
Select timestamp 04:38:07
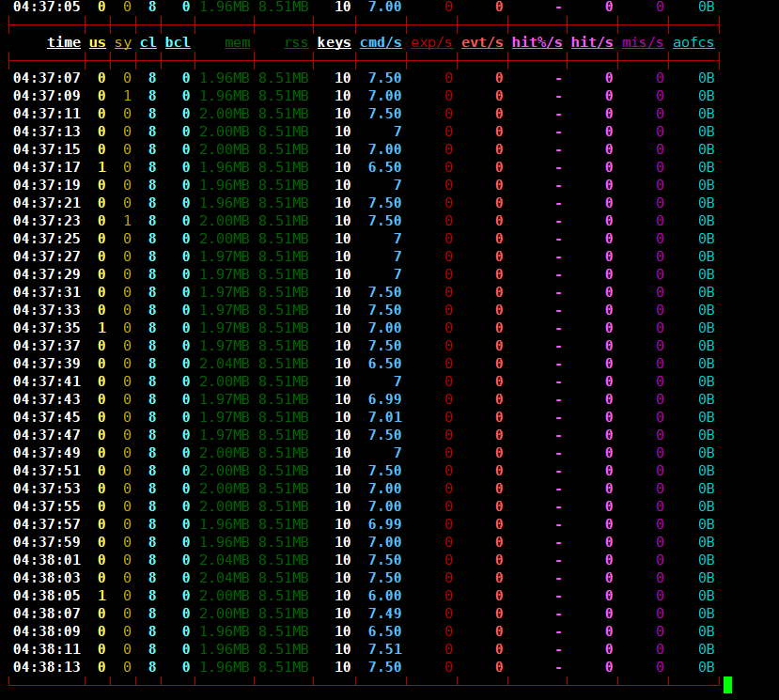point(47,614)
